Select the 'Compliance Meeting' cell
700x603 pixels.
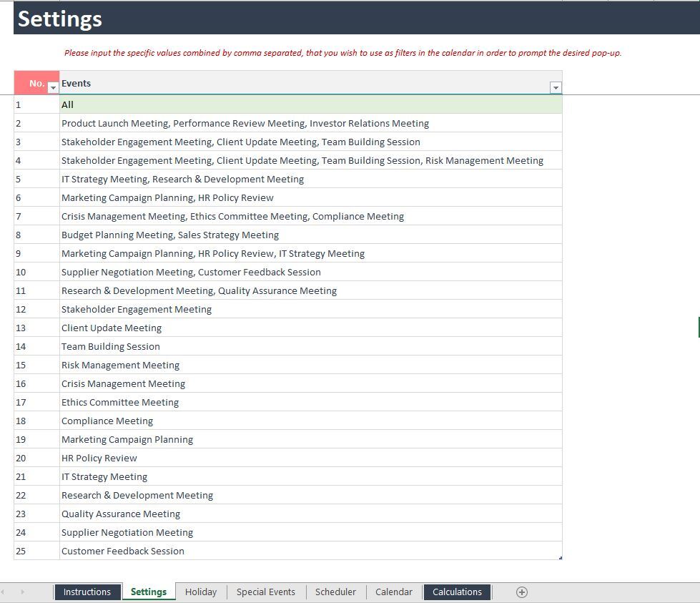(311, 421)
